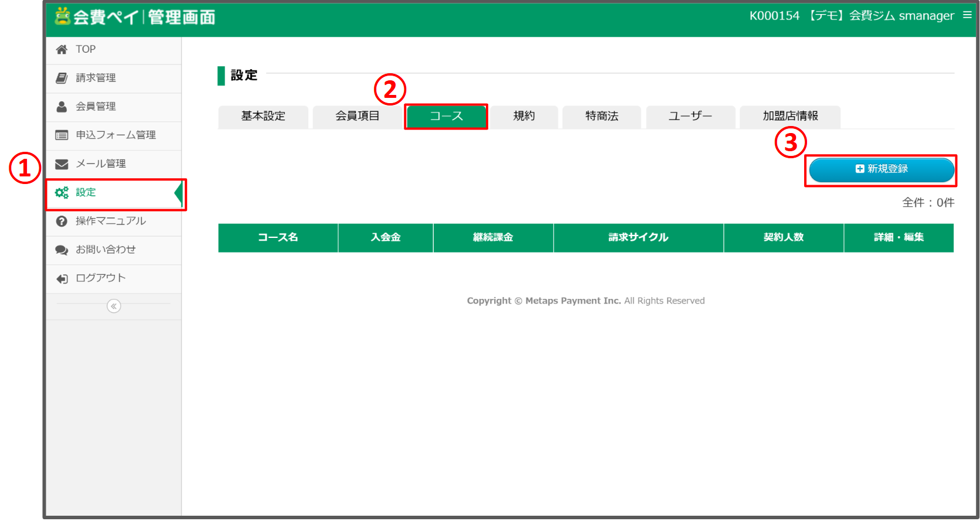This screenshot has width=980, height=521.
Task: Click the 詳細・編集 column header
Action: click(x=899, y=238)
